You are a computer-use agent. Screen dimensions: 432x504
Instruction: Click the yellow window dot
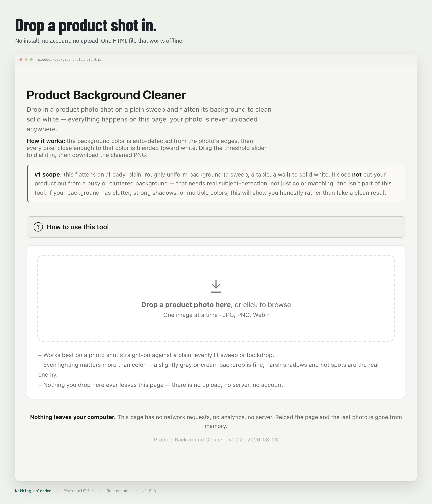(26, 60)
